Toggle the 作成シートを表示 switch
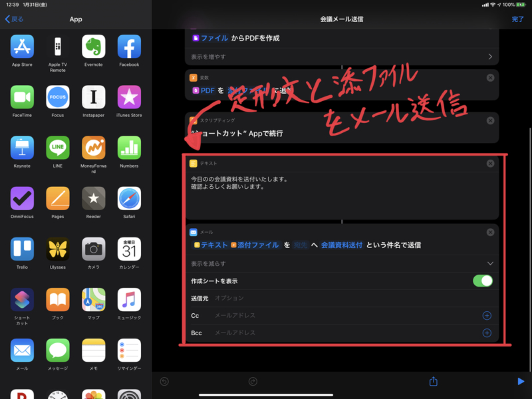 [483, 281]
